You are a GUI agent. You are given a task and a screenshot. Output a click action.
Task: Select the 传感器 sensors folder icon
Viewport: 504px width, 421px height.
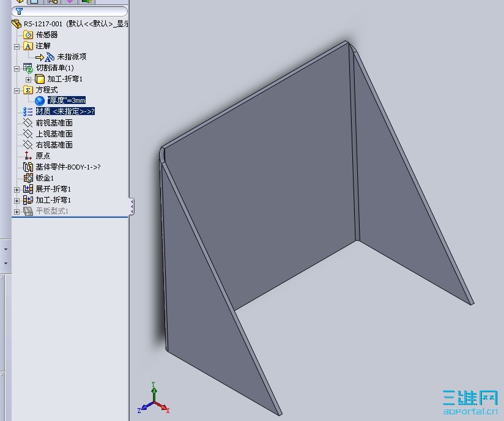[28, 35]
